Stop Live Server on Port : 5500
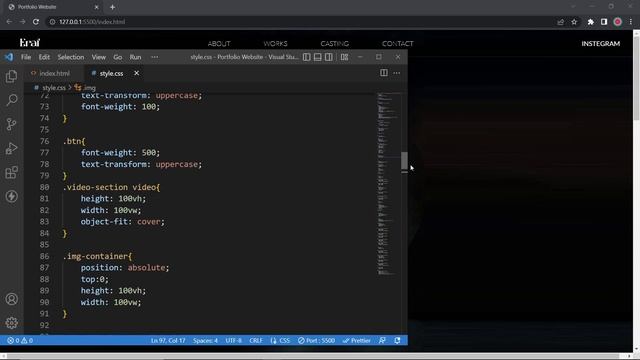Viewport: 640px width, 360px height. point(316,340)
